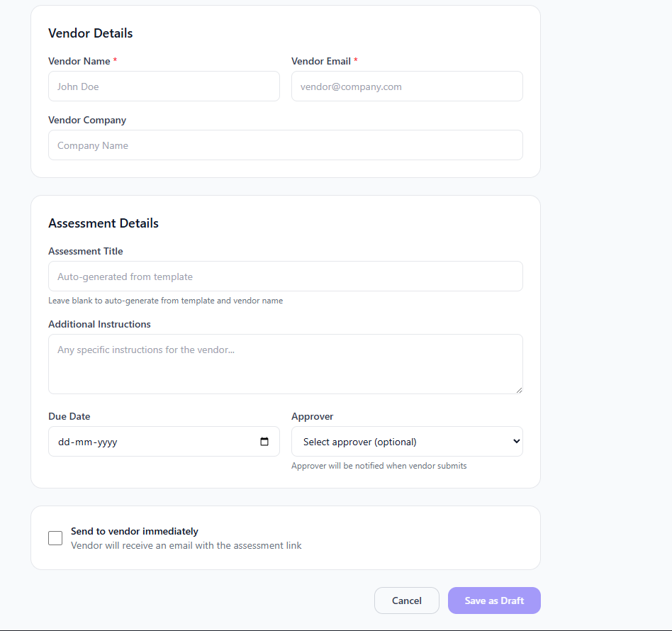Screen dimensions: 672x631
Task: Click the Vendor Name field label
Action: (x=79, y=61)
